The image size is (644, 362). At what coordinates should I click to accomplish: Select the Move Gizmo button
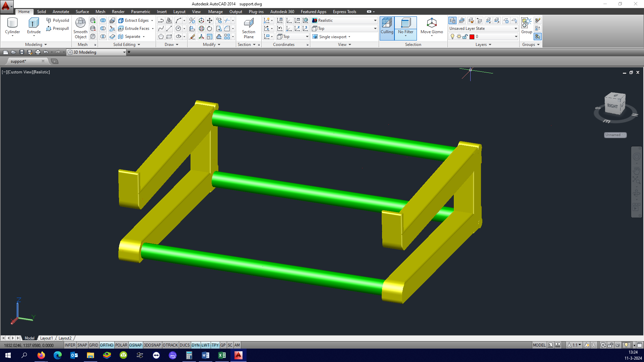[x=432, y=26]
